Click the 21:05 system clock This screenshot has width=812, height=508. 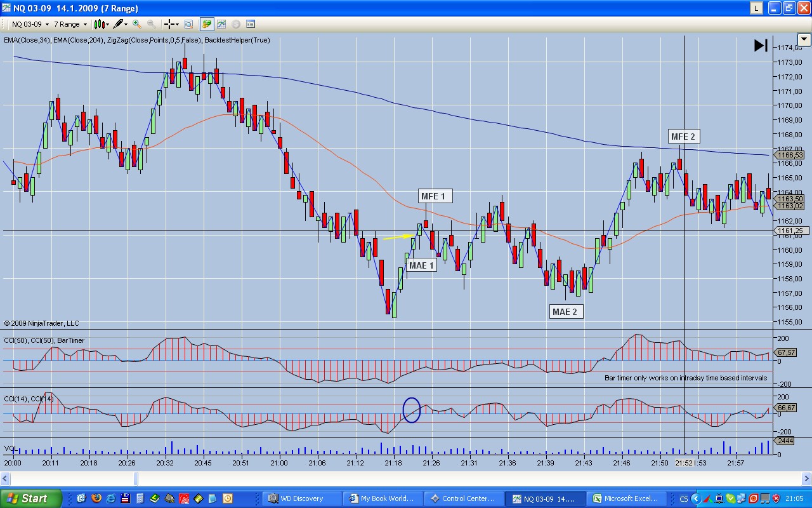point(794,498)
